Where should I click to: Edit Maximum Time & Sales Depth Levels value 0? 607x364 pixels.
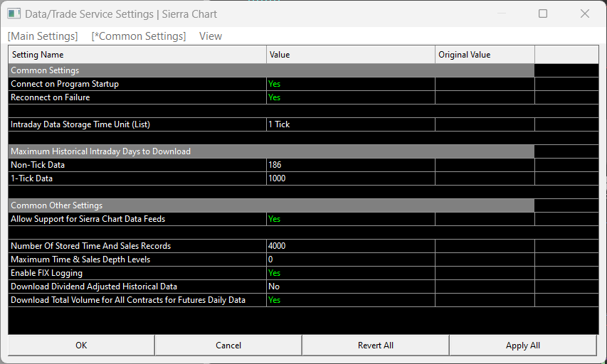(x=351, y=259)
